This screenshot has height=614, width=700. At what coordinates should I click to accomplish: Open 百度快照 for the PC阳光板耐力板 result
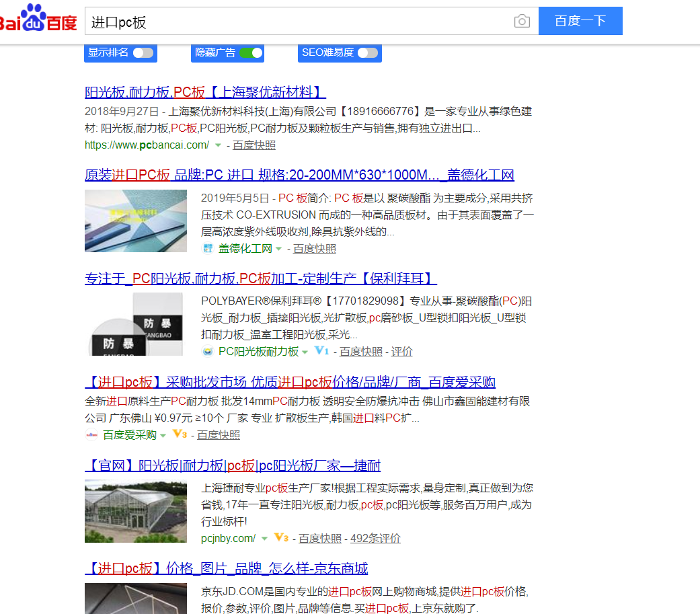tap(360, 352)
